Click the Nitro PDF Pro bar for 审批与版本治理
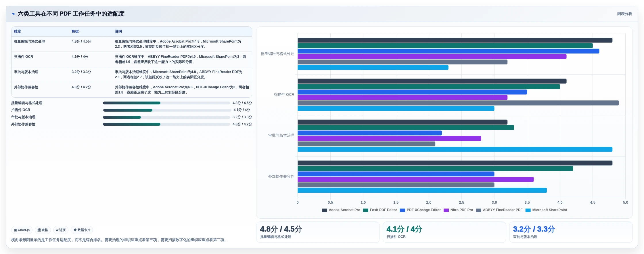644x254 pixels. pos(389,139)
